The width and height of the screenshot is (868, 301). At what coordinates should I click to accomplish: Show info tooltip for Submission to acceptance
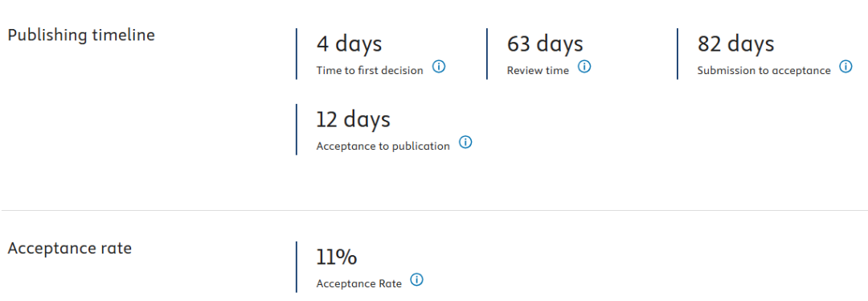tap(845, 67)
